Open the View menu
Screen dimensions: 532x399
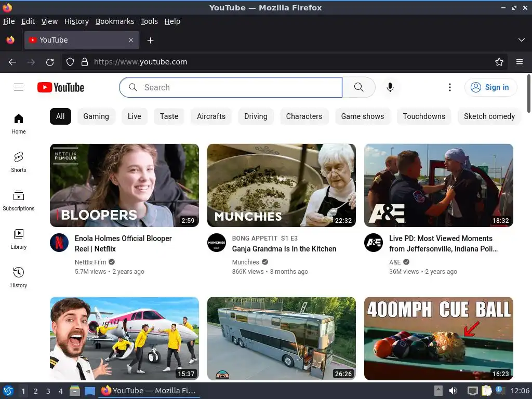pos(49,21)
